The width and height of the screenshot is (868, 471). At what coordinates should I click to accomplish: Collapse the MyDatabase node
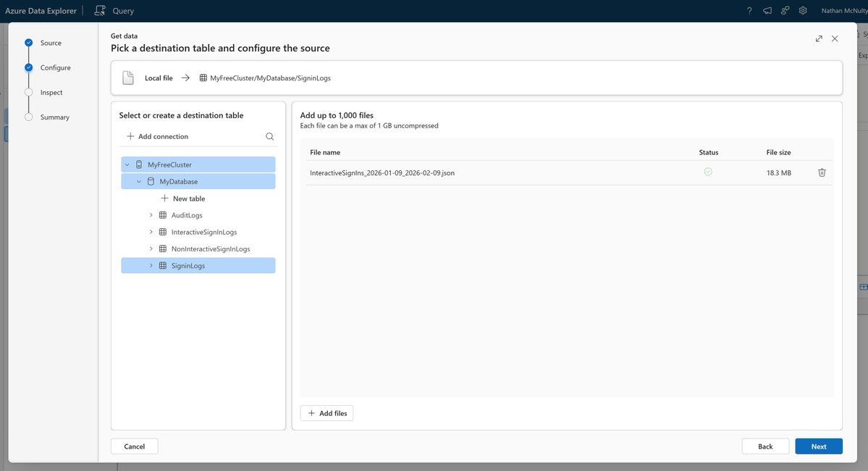click(x=139, y=181)
